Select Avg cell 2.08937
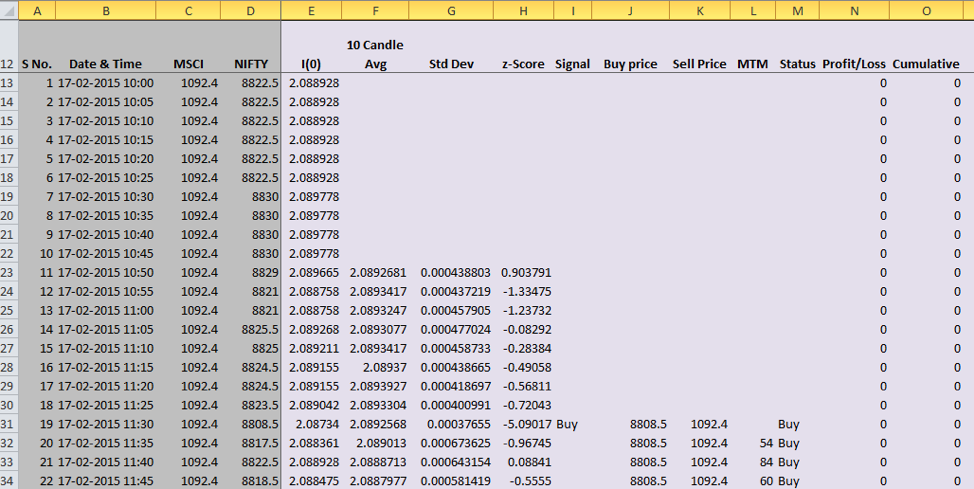Viewport: 974px width, 489px height. pyautogui.click(x=375, y=367)
